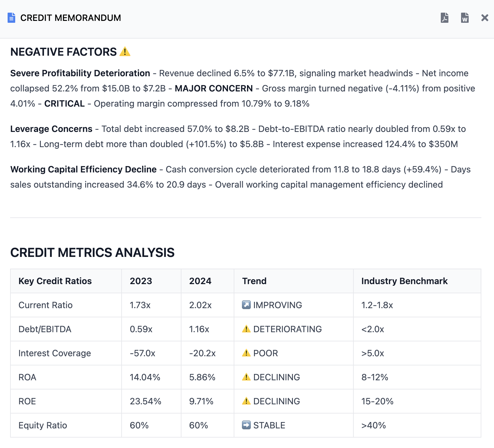Image resolution: width=494 pixels, height=448 pixels.
Task: Click the Trend column header
Action: 254,281
